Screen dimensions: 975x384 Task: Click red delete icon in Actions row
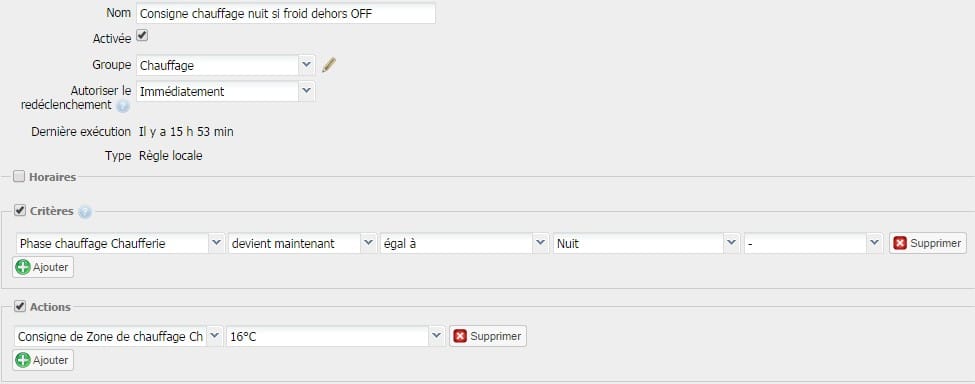pos(460,336)
